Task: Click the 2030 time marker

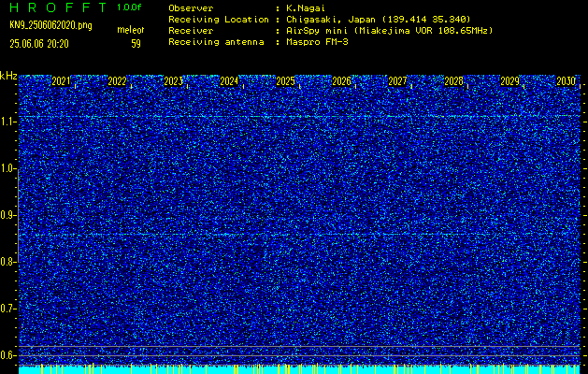Action: [x=566, y=81]
